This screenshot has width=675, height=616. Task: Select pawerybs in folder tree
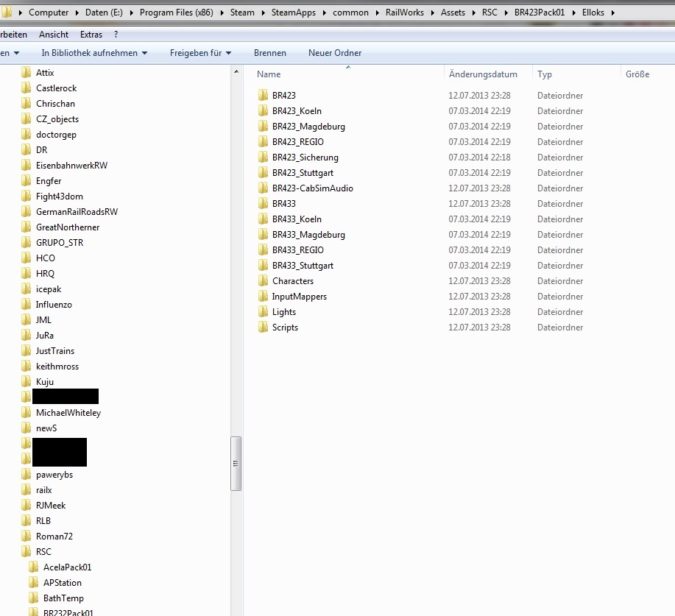54,475
